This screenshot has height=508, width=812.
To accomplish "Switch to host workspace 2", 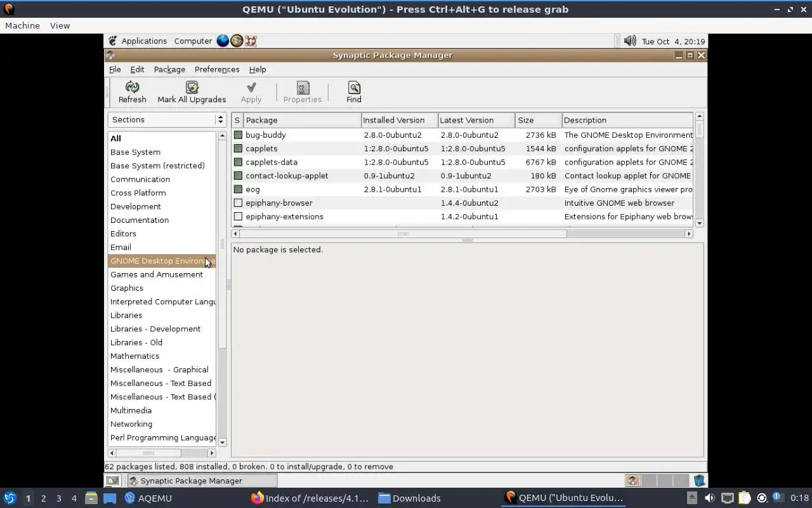I will click(43, 498).
